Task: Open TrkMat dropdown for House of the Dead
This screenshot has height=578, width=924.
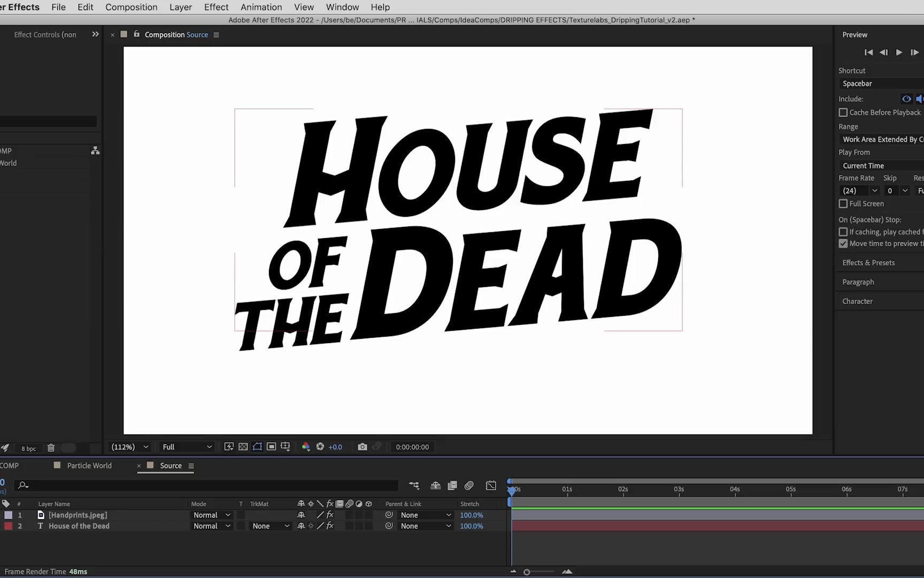Action: pos(271,526)
